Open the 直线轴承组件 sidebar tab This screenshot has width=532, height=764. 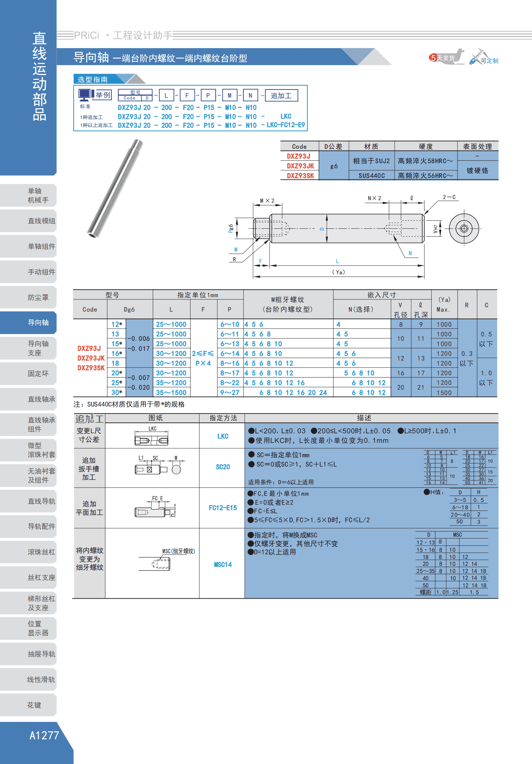(x=28, y=424)
